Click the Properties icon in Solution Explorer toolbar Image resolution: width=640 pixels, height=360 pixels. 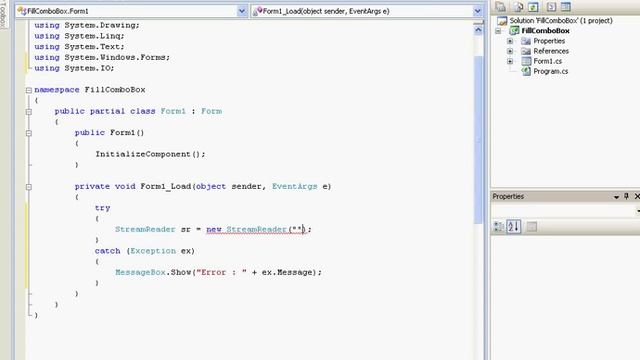point(500,7)
